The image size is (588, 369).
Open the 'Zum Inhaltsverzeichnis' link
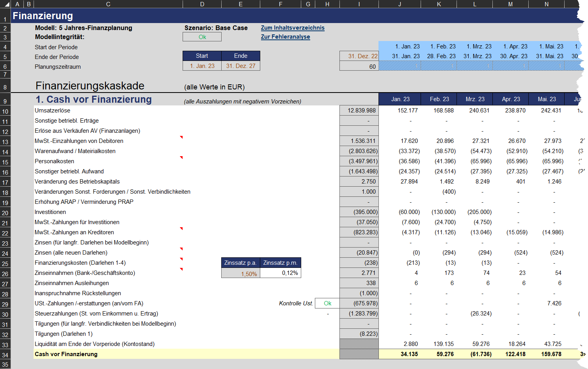point(293,28)
